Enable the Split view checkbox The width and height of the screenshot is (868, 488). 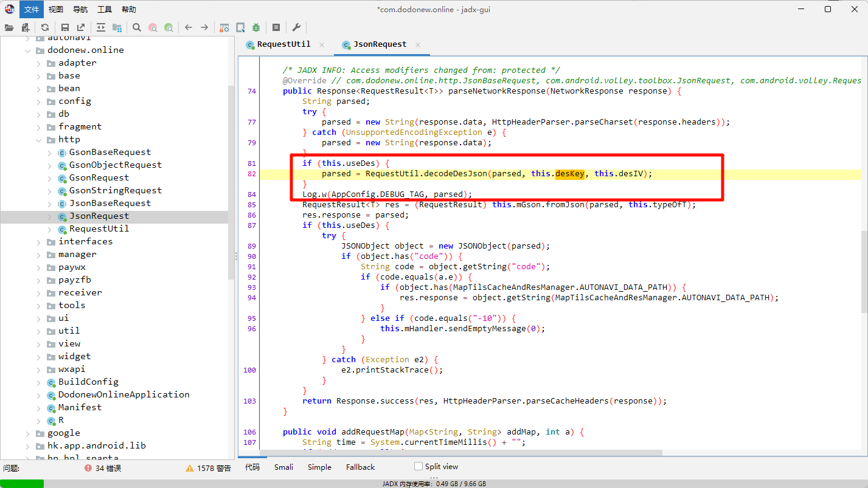coord(418,466)
